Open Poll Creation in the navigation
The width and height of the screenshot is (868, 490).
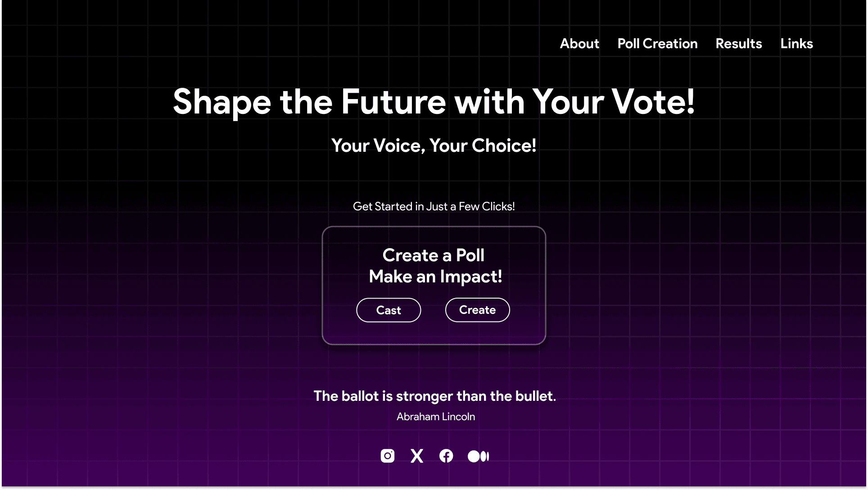pos(657,44)
